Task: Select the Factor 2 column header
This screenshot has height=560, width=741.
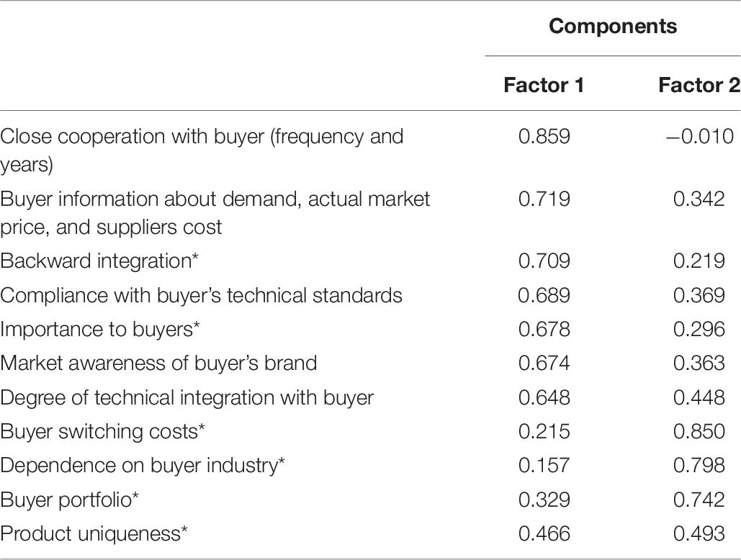Action: click(699, 86)
